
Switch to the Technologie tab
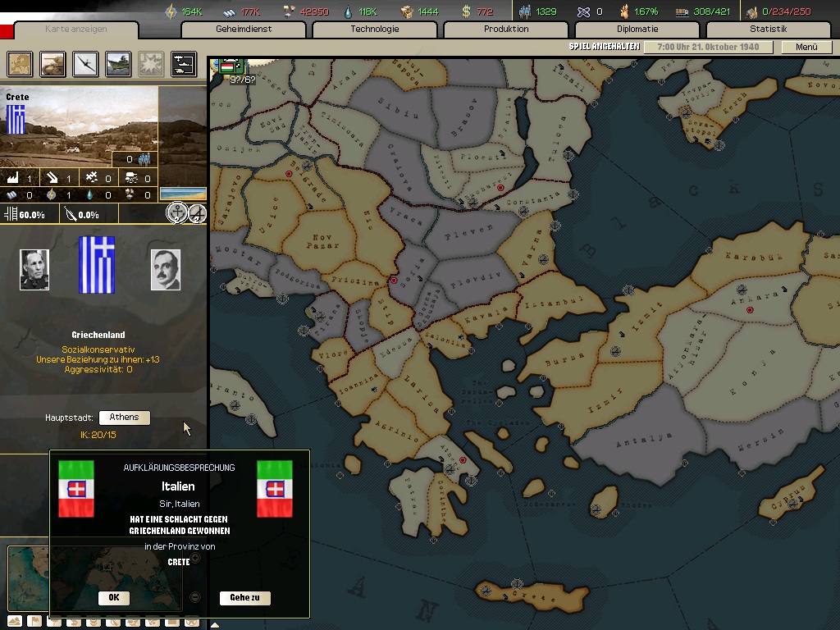point(374,30)
